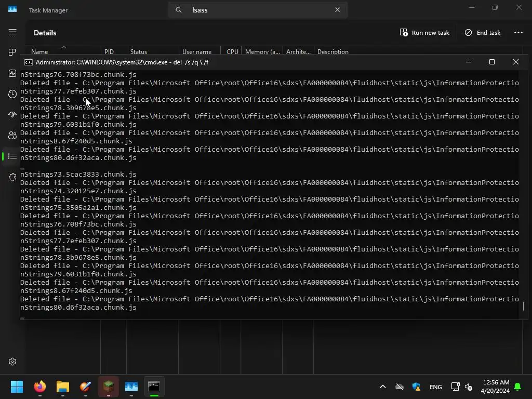Viewport: 532px width, 399px height.
Task: Close the Administrator cmd.exe window
Action: pos(516,62)
